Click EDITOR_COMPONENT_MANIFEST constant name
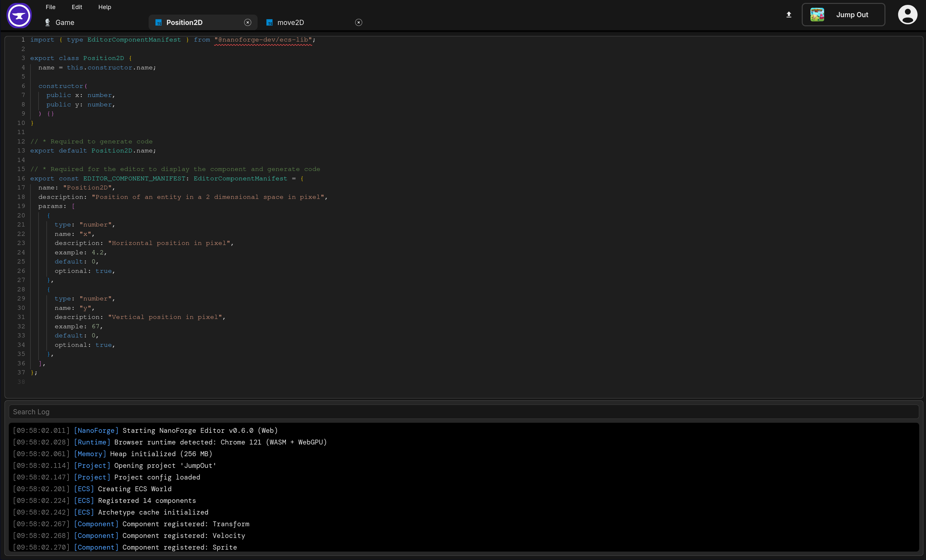 click(134, 178)
